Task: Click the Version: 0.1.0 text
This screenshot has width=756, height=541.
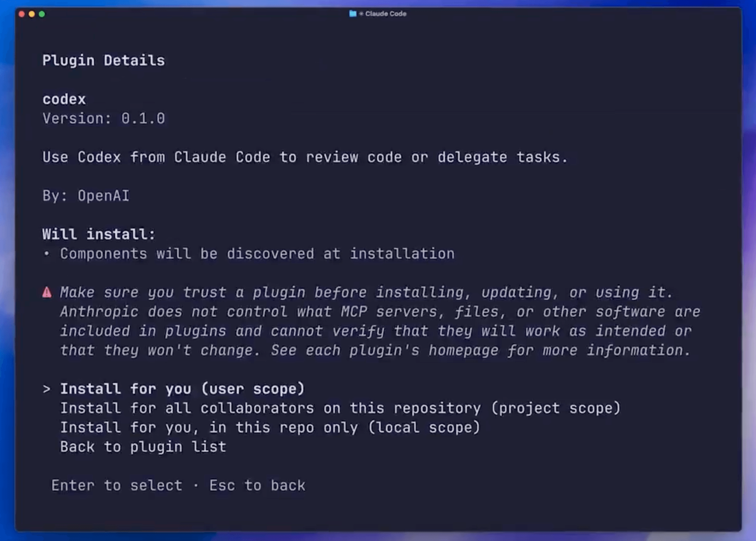Action: [104, 118]
